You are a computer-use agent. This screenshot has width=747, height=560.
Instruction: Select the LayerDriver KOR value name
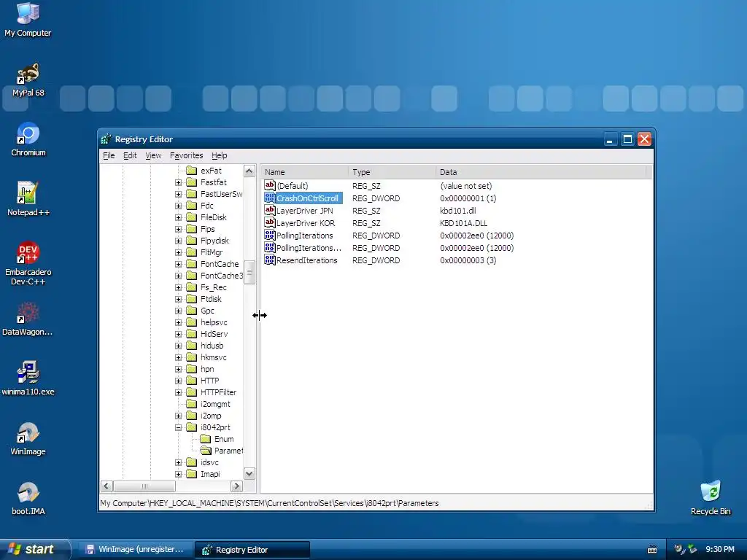306,223
